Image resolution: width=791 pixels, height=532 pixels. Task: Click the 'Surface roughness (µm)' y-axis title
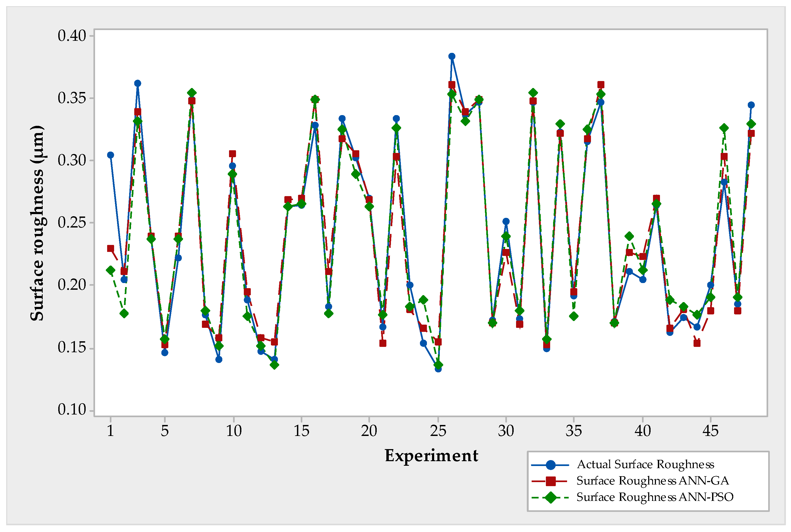point(37,223)
